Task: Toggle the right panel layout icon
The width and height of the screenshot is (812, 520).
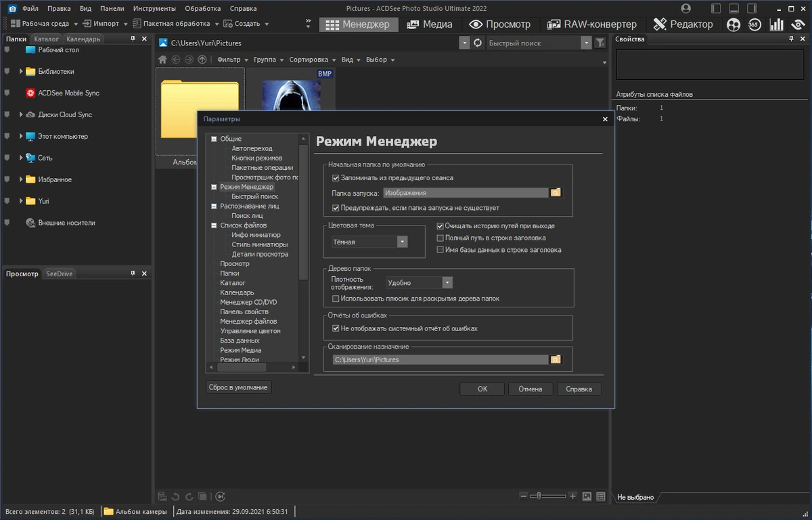Action: tap(752, 9)
